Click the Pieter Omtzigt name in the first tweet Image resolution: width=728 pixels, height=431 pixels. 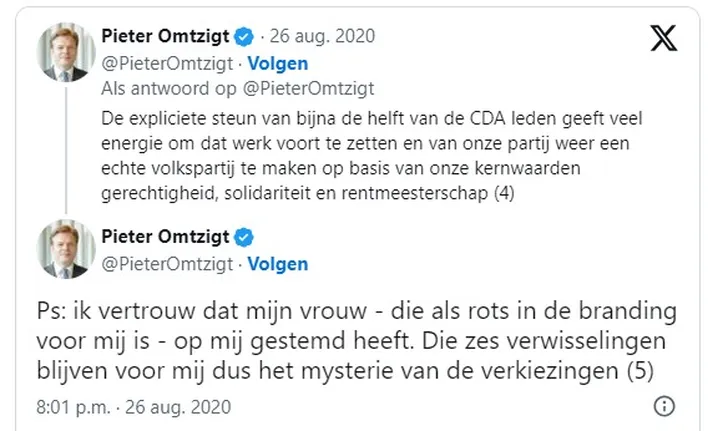(x=165, y=37)
